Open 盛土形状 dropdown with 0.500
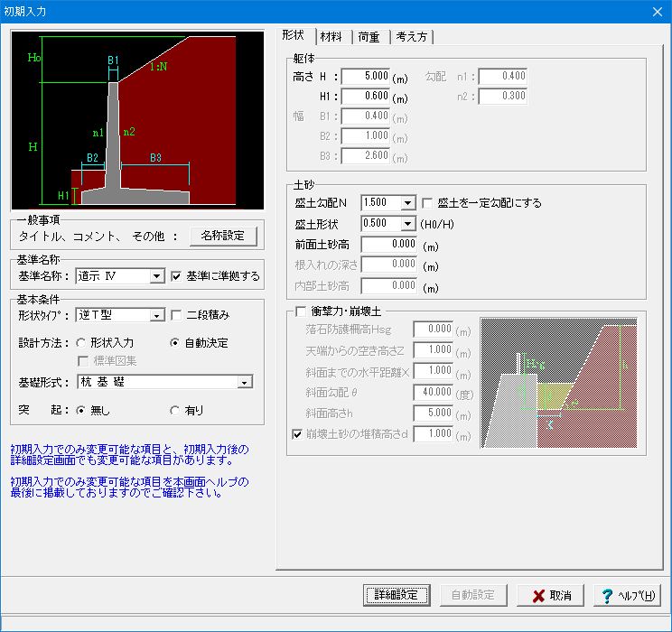Viewport: 672px width, 632px height. click(388, 224)
